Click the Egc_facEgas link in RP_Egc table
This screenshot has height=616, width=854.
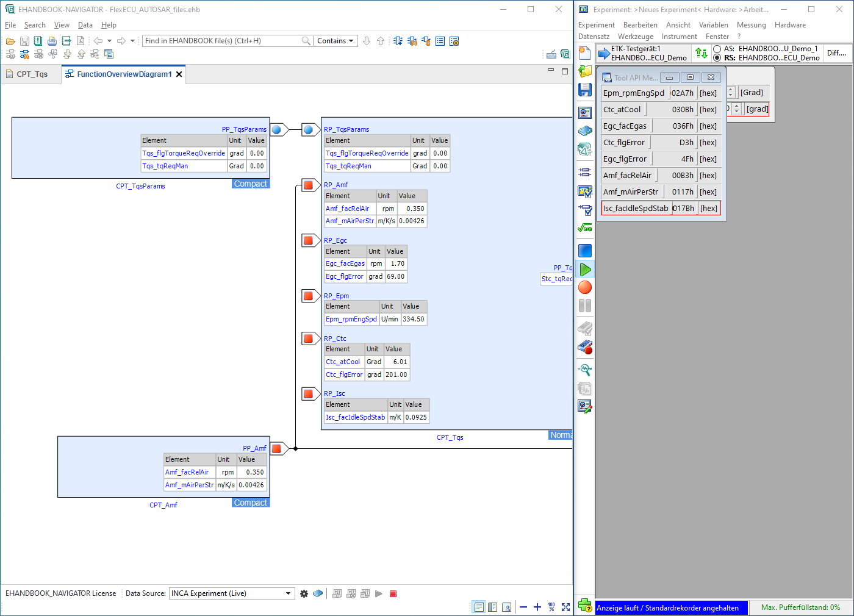pos(345,263)
